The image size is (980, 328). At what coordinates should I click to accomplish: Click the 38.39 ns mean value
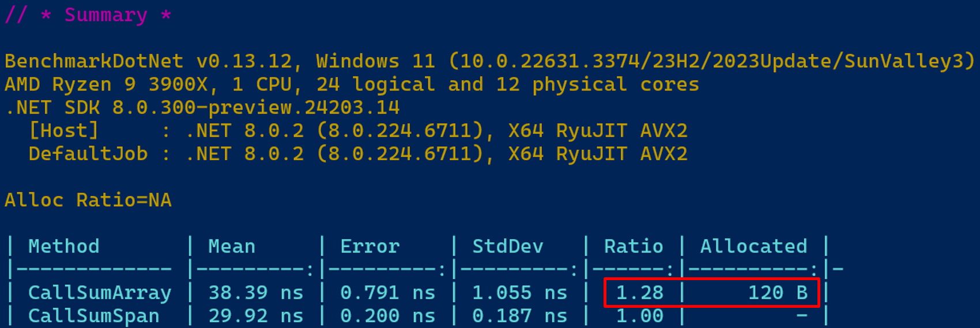pos(255,293)
